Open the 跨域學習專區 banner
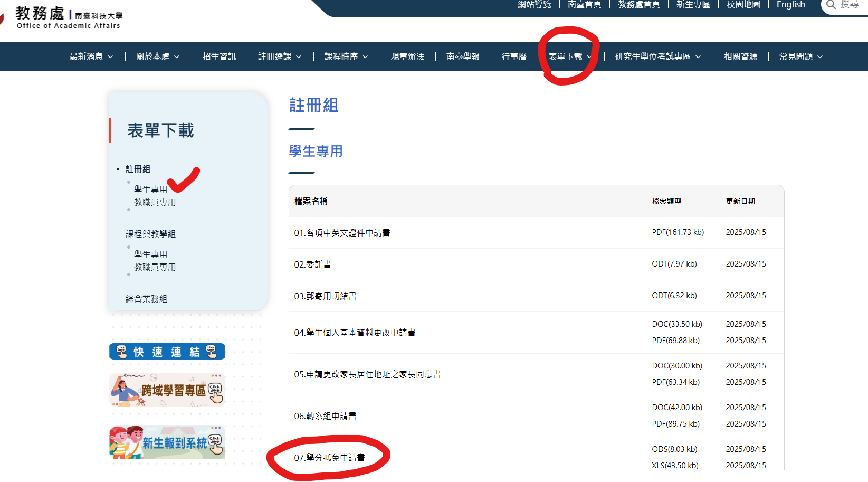This screenshot has width=868, height=482. [167, 390]
